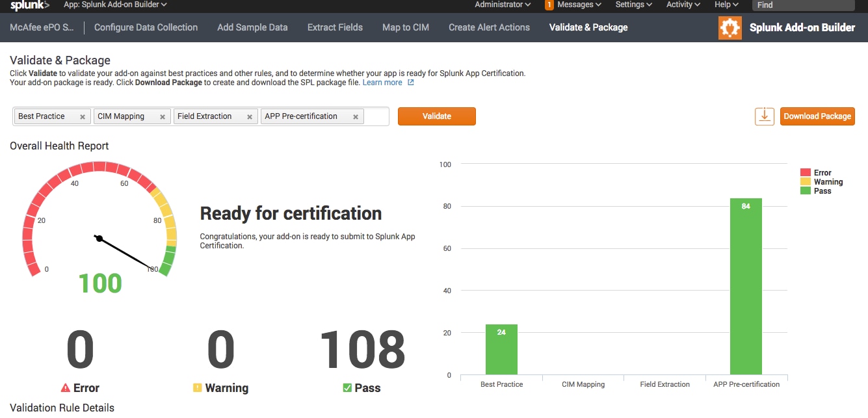This screenshot has height=418, width=868.
Task: Click the red Error triangle icon
Action: (x=65, y=388)
